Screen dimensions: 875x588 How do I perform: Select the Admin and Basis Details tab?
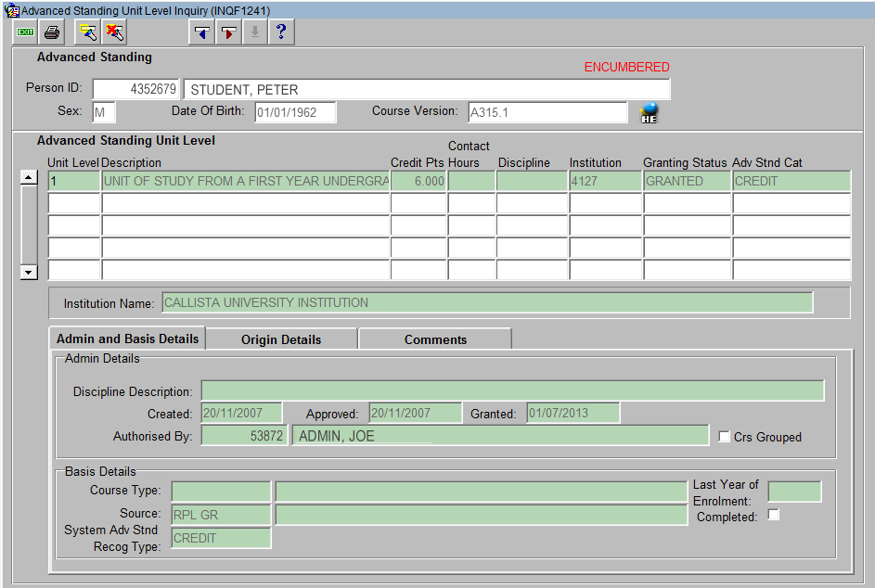pyautogui.click(x=127, y=339)
